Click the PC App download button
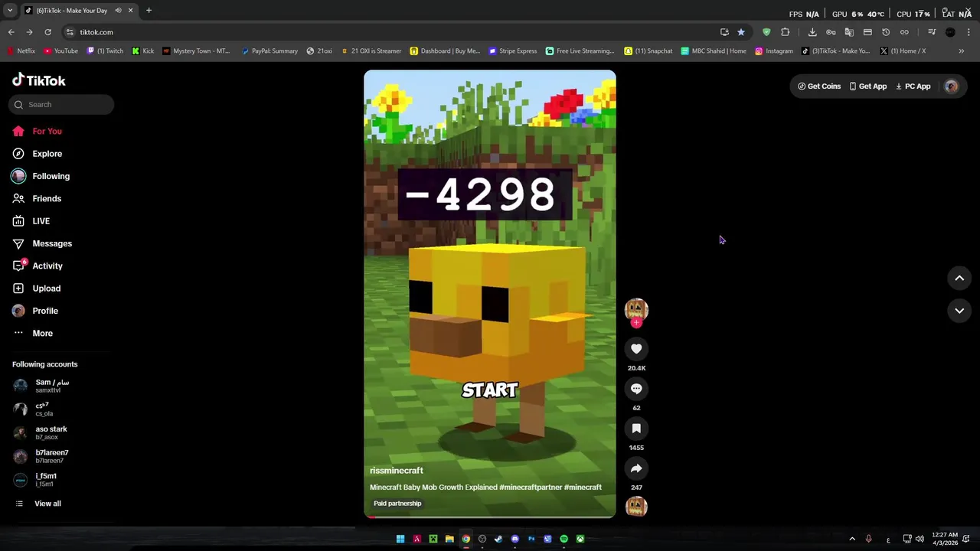Image resolution: width=980 pixels, height=551 pixels. coord(913,86)
